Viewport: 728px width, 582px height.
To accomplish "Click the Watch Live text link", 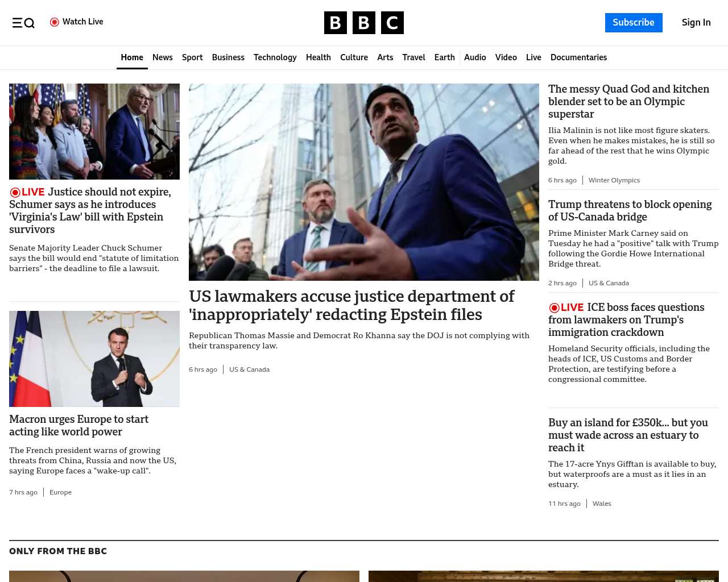I will [83, 22].
